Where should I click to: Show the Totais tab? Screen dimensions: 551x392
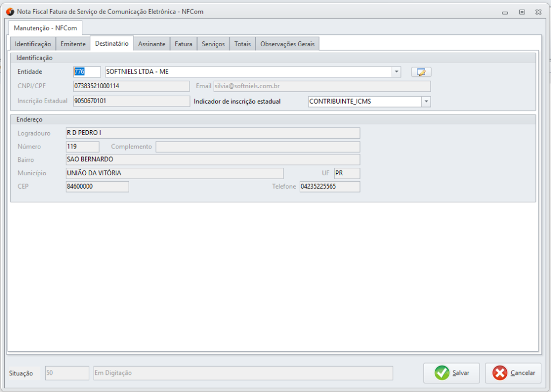pos(243,44)
